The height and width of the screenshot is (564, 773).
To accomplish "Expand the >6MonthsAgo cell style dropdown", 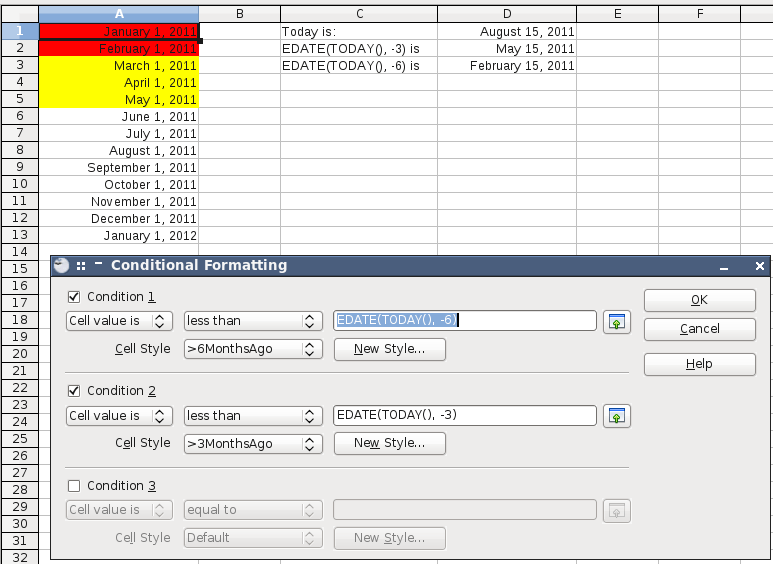I will (252, 349).
